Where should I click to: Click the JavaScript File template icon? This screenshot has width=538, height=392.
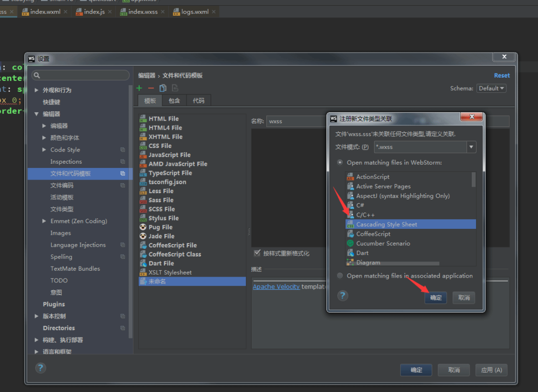(x=143, y=155)
